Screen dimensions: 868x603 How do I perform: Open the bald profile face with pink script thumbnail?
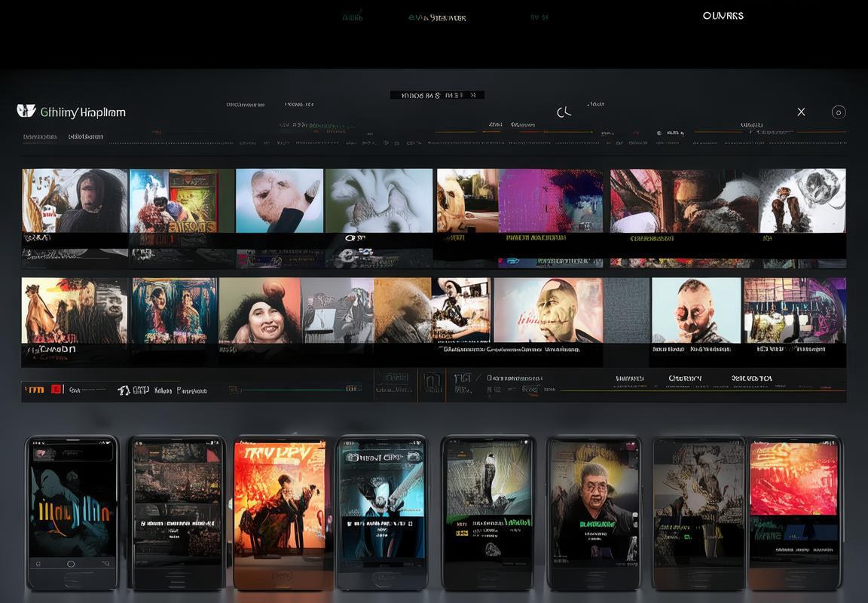(548, 311)
